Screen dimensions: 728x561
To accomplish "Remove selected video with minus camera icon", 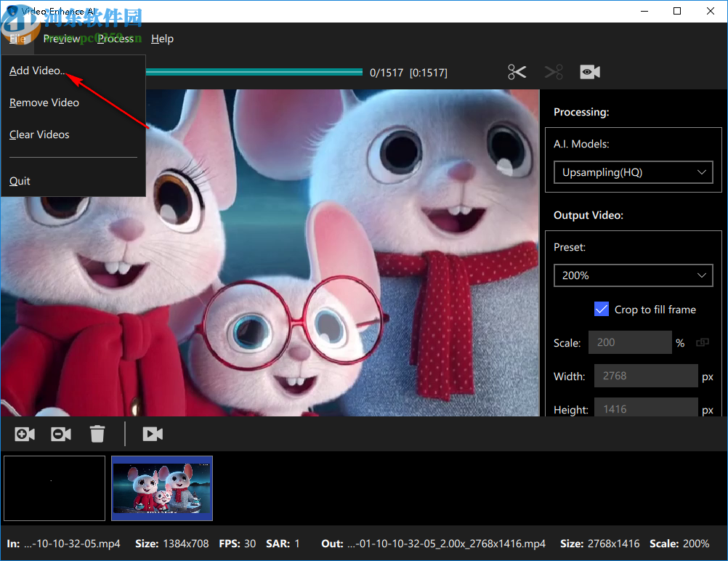I will [x=60, y=433].
